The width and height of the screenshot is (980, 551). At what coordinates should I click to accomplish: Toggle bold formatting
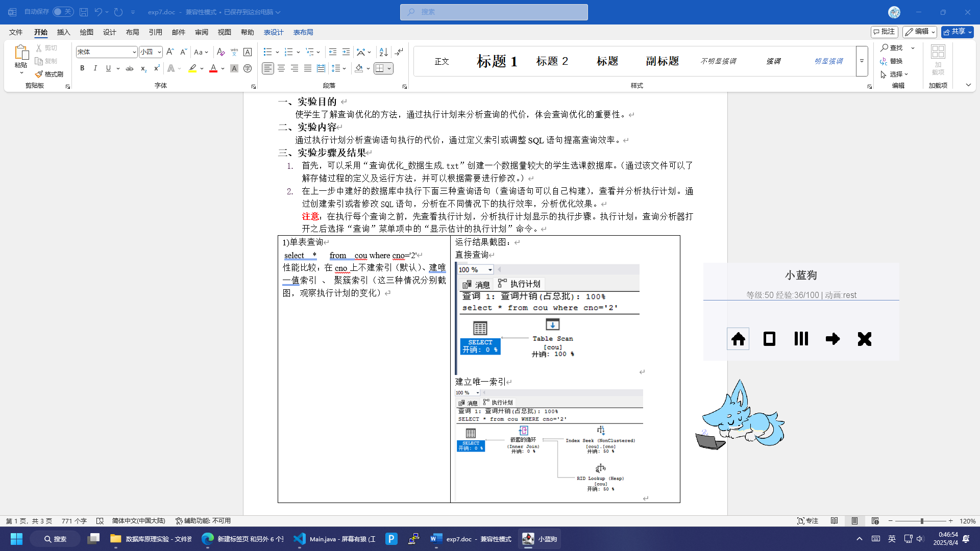pyautogui.click(x=82, y=68)
